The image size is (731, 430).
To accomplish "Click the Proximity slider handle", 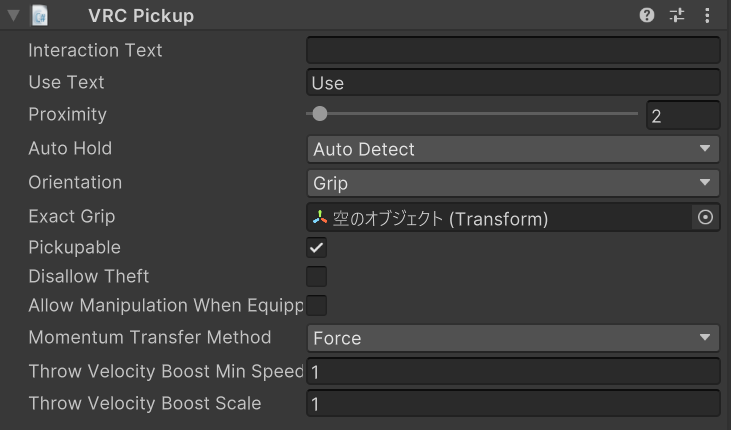I will 320,114.
